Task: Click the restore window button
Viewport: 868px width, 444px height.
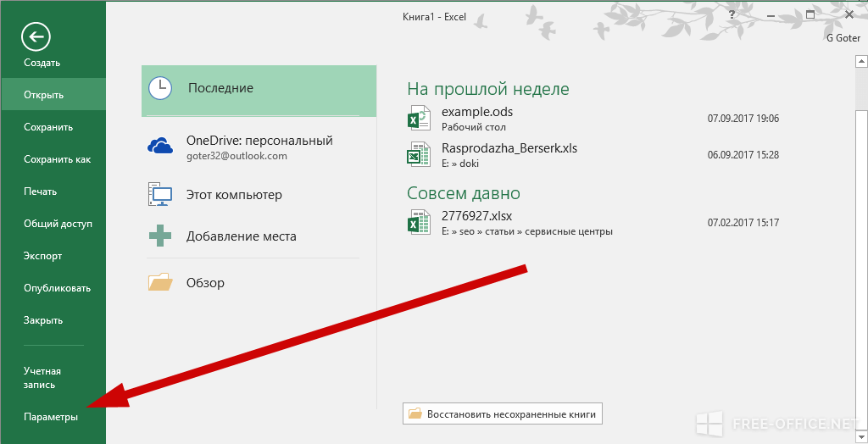Action: pos(810,15)
